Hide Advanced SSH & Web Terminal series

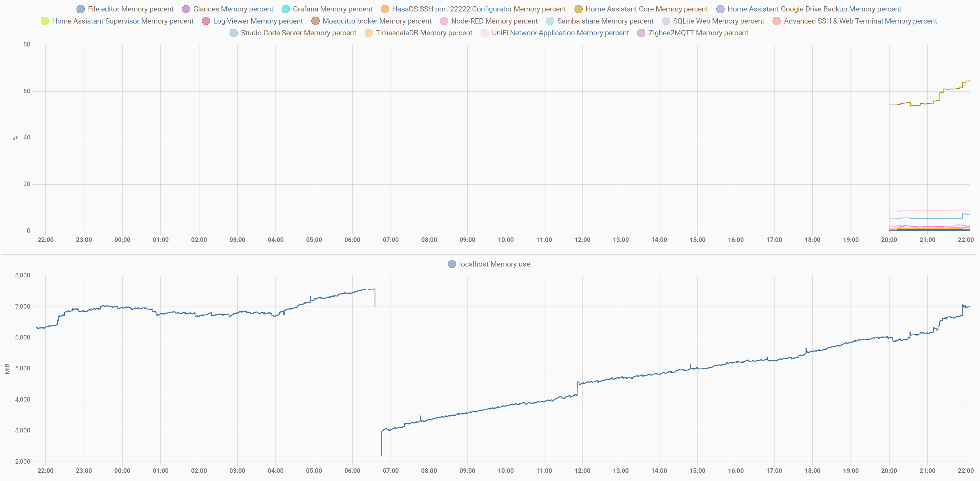(854, 21)
